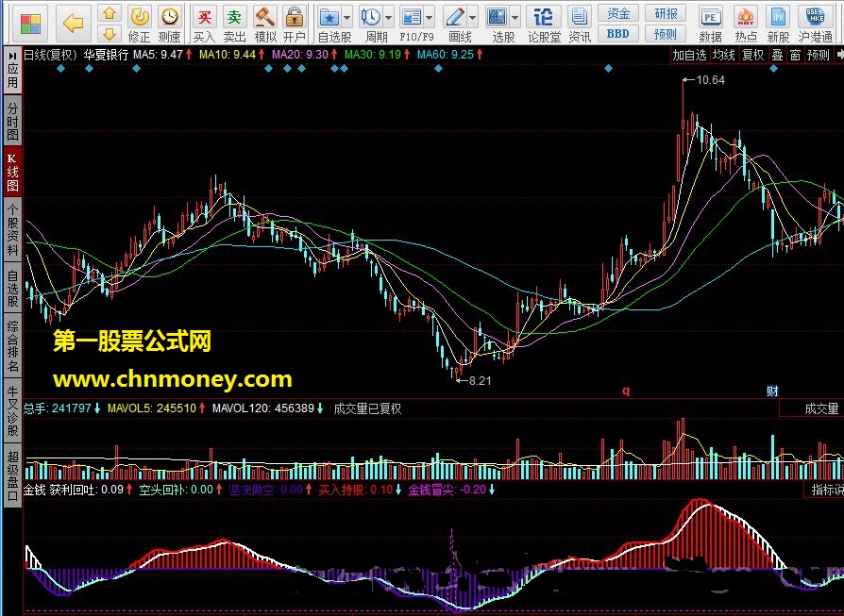Viewport: 844px width, 616px height.
Task: Click the colorful four-square home icon
Action: pos(30,24)
